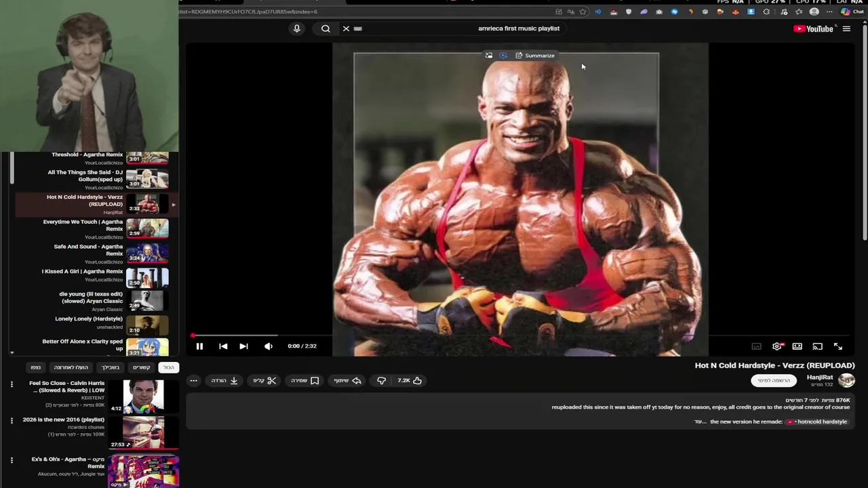Select the הועלו לאחרונה filter chip
868x488 pixels.
coord(71,367)
